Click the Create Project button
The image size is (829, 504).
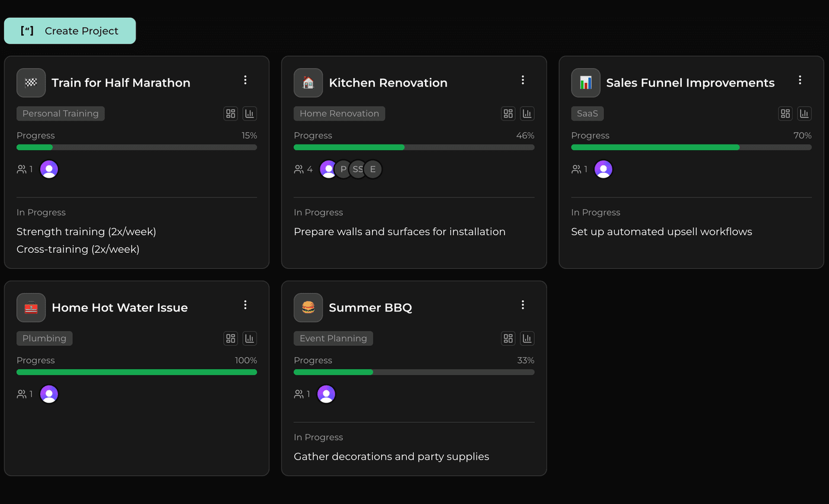(x=70, y=31)
